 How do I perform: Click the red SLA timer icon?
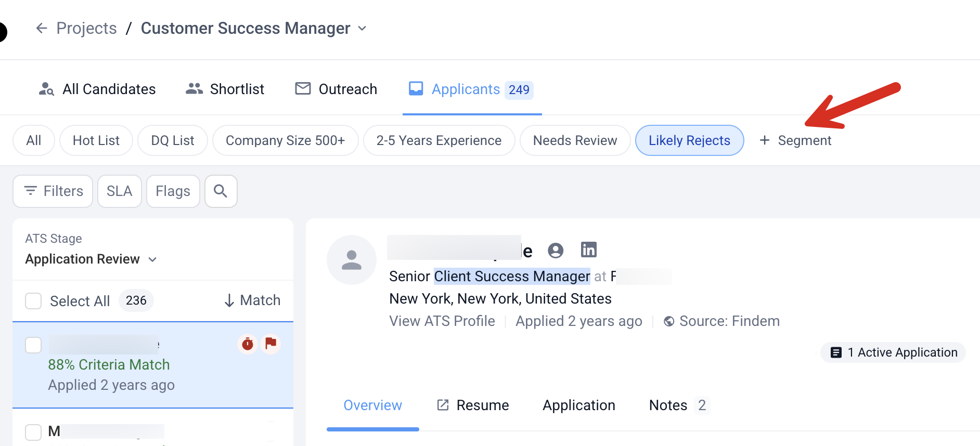coord(248,344)
